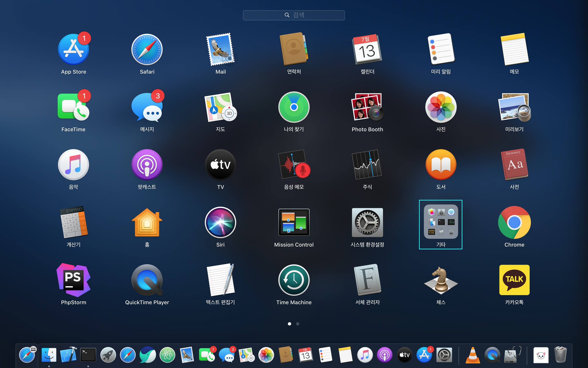Launch 음악 music app from the grid
588x368 pixels.
(73, 165)
